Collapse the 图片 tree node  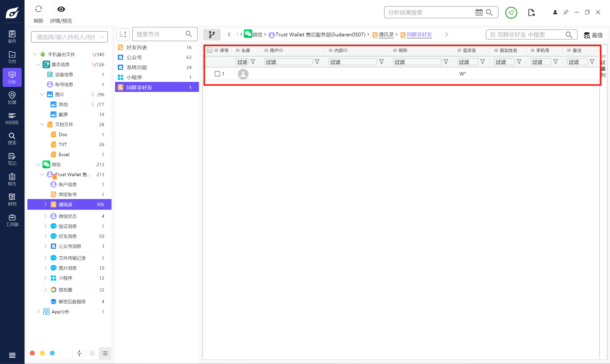(42, 94)
